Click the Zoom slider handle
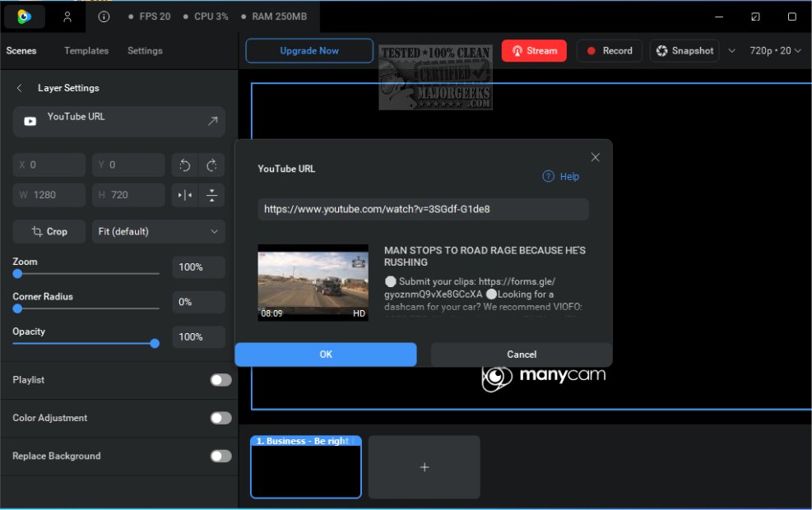812x510 pixels. click(17, 273)
